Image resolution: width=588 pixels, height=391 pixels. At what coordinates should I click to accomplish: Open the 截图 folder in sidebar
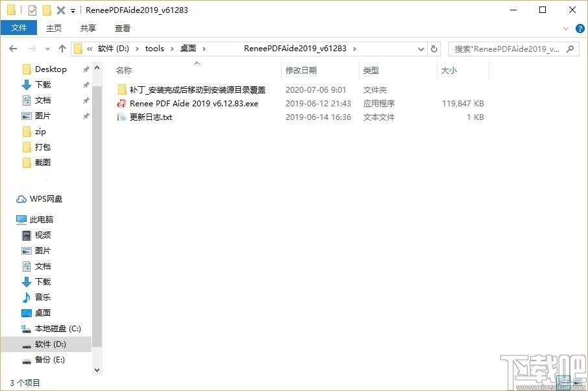click(43, 163)
